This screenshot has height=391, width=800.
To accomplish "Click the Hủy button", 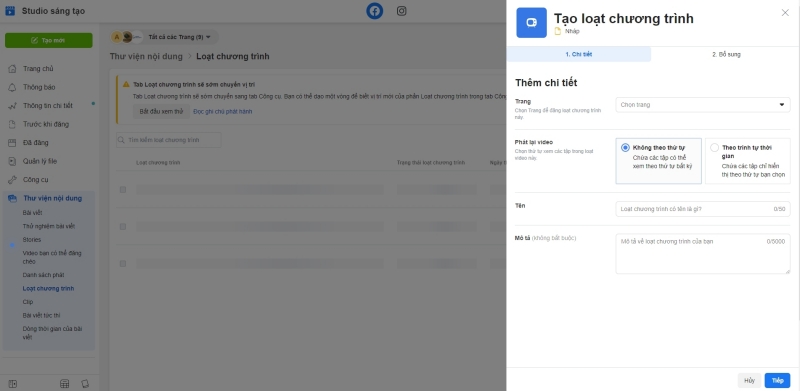I will pyautogui.click(x=749, y=380).
